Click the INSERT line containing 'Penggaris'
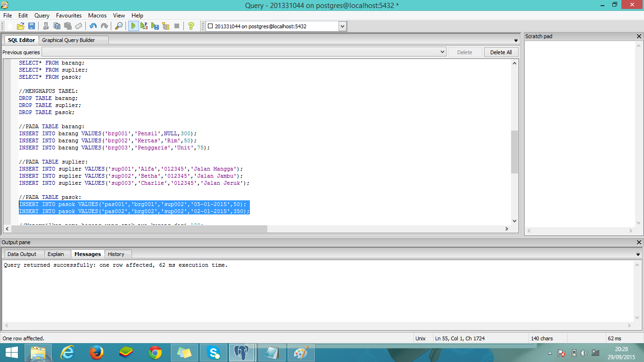The width and height of the screenshot is (644, 362). pyautogui.click(x=115, y=148)
